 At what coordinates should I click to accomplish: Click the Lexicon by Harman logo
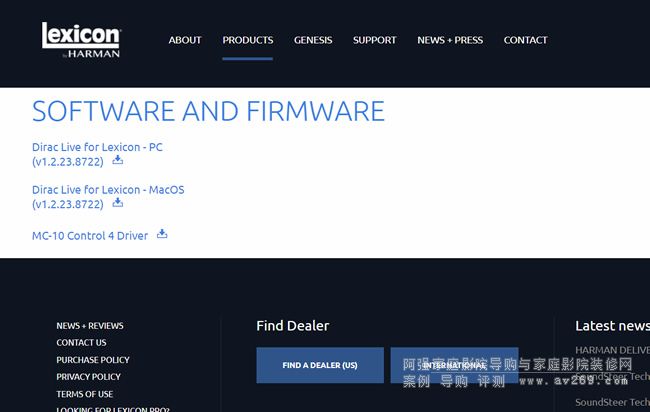coord(81,40)
